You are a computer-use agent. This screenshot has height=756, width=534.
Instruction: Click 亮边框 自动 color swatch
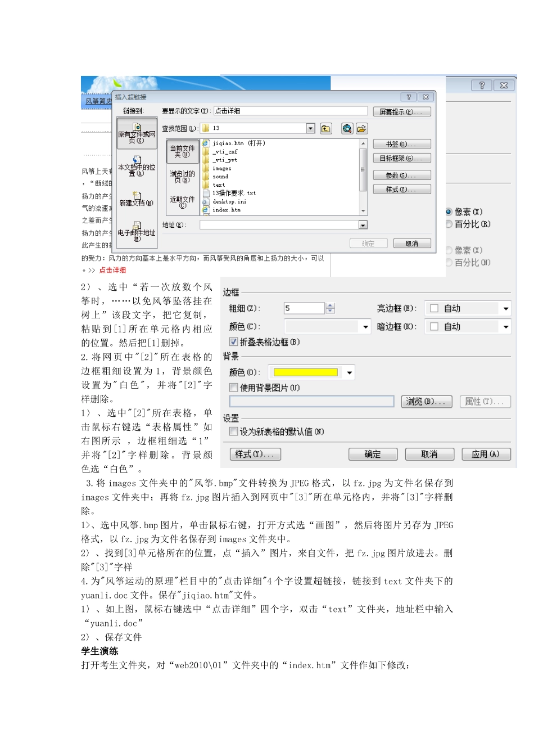(x=434, y=308)
